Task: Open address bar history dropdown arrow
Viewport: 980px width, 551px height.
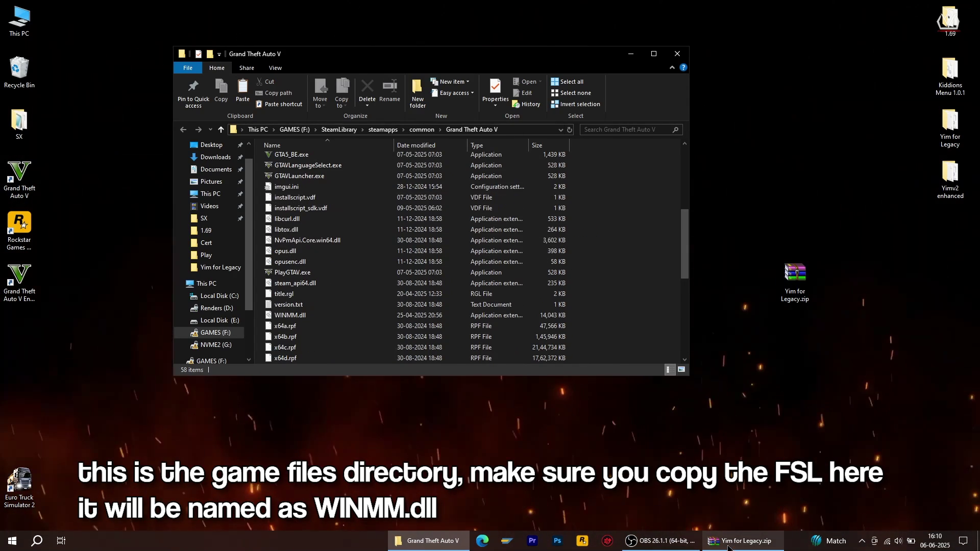Action: click(x=560, y=130)
